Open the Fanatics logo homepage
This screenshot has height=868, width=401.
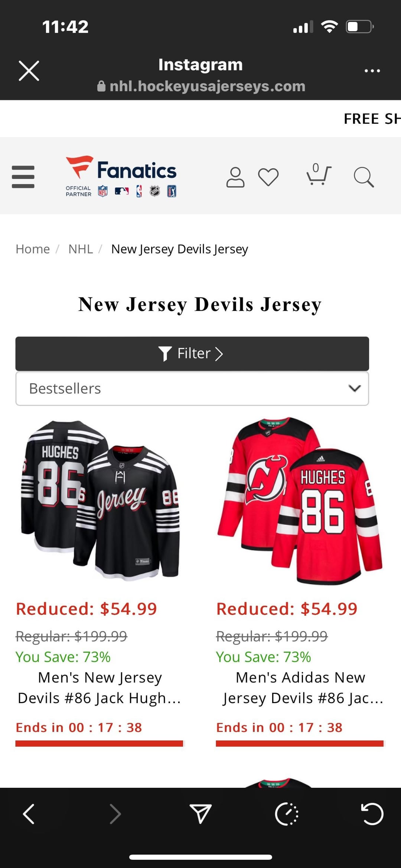click(121, 176)
